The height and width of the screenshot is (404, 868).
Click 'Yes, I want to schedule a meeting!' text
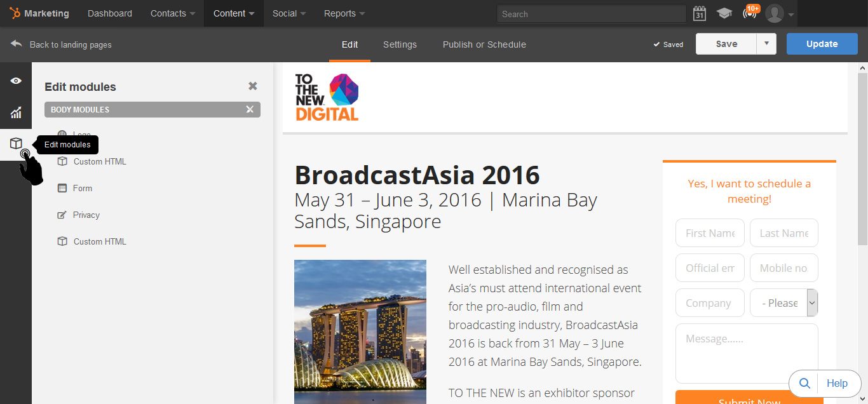click(749, 191)
